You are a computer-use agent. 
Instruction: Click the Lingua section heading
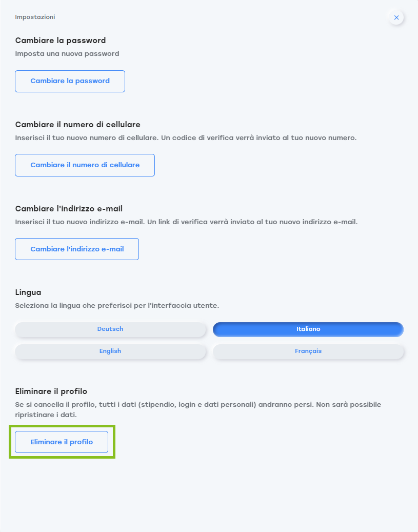[28, 292]
